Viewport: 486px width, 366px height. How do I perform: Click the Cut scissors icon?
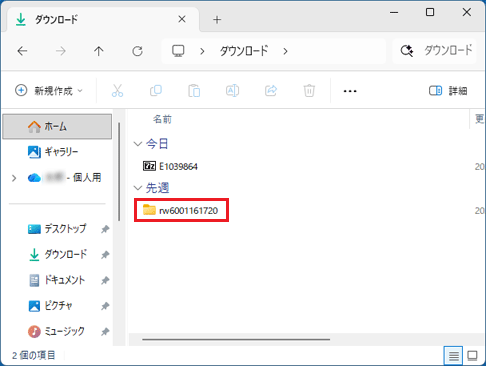(117, 90)
